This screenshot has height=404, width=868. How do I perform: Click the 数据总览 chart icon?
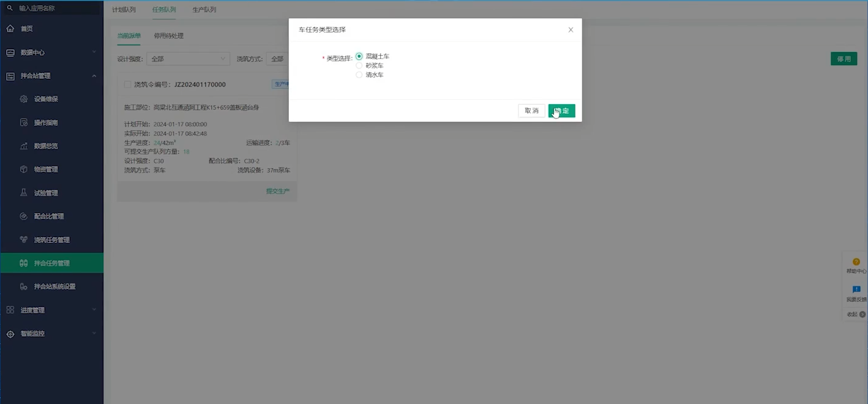24,146
